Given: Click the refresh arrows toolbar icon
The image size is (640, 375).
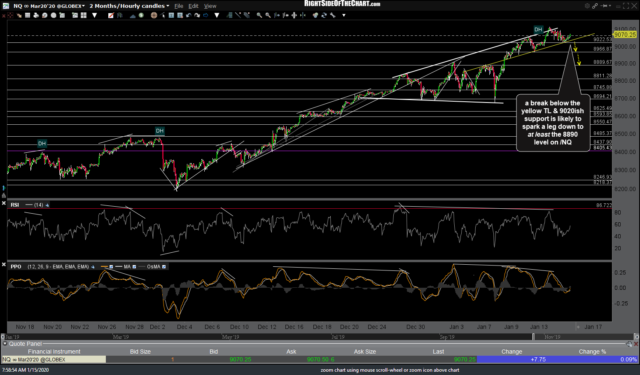Looking at the screenshot, I should click(x=324, y=16).
